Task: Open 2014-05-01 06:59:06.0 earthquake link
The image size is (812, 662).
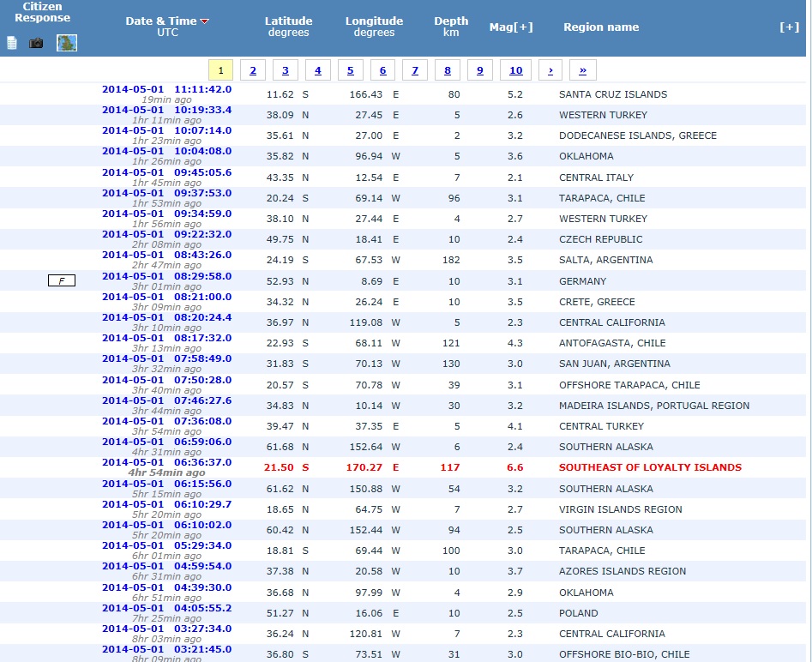Action: tap(166, 442)
